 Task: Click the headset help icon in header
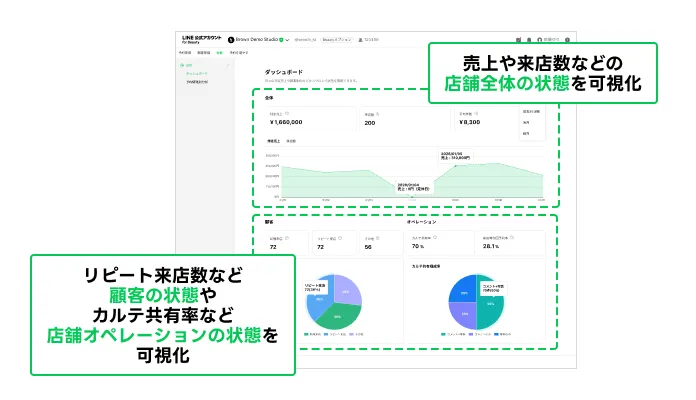[x=540, y=40]
